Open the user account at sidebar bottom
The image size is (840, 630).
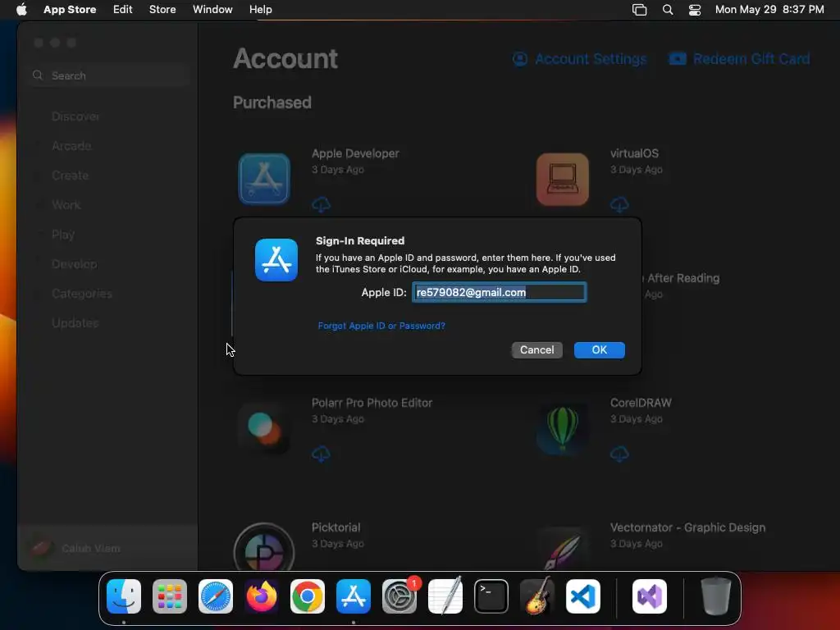tap(107, 548)
